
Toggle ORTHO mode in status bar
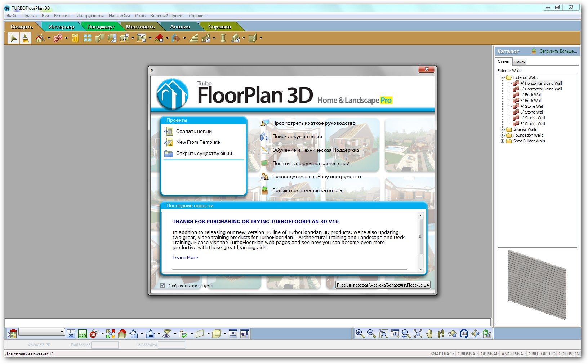[x=548, y=354]
